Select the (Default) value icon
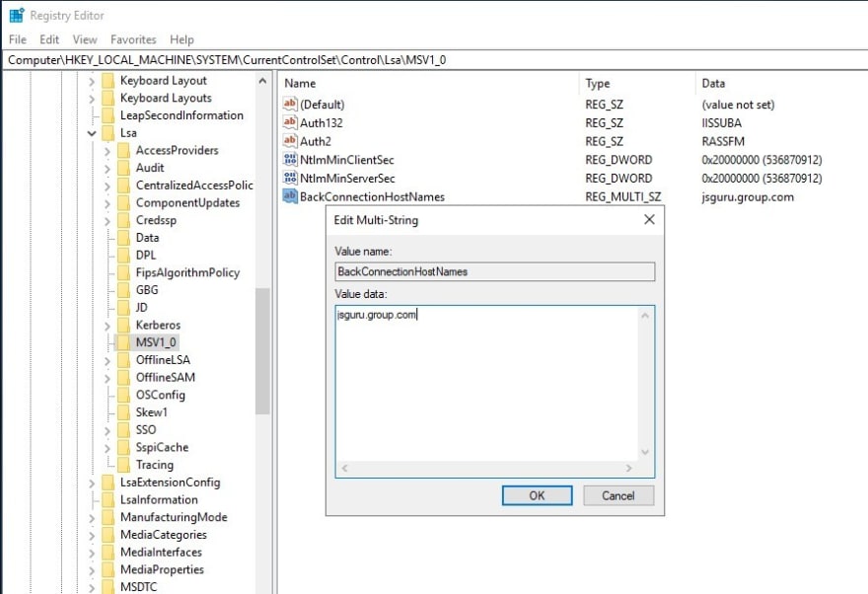The width and height of the screenshot is (868, 594). (x=290, y=104)
